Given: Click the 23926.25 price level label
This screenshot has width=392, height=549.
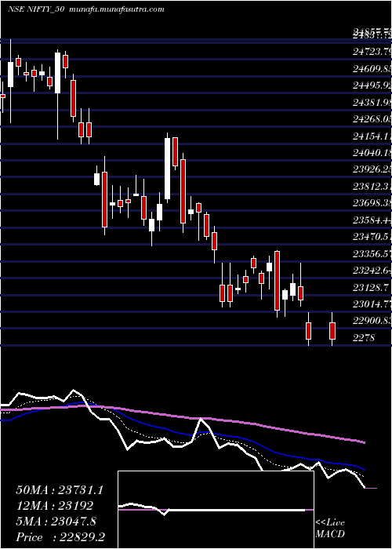Looking at the screenshot, I should click(x=372, y=170).
